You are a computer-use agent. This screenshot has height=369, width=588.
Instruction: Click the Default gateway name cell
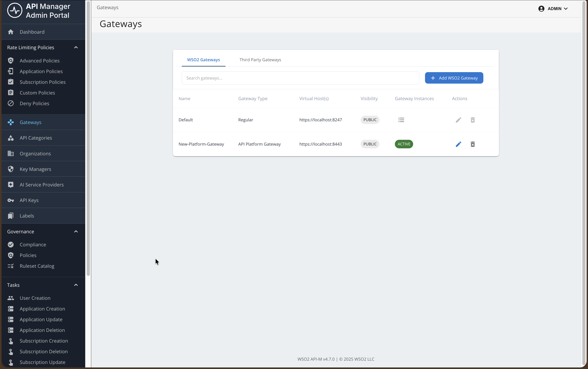coord(186,120)
